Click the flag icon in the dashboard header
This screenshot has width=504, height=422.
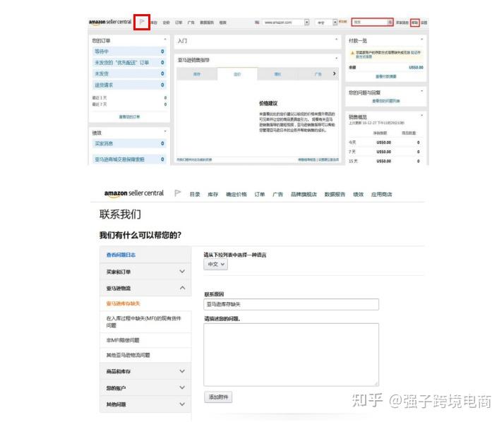pyautogui.click(x=142, y=22)
